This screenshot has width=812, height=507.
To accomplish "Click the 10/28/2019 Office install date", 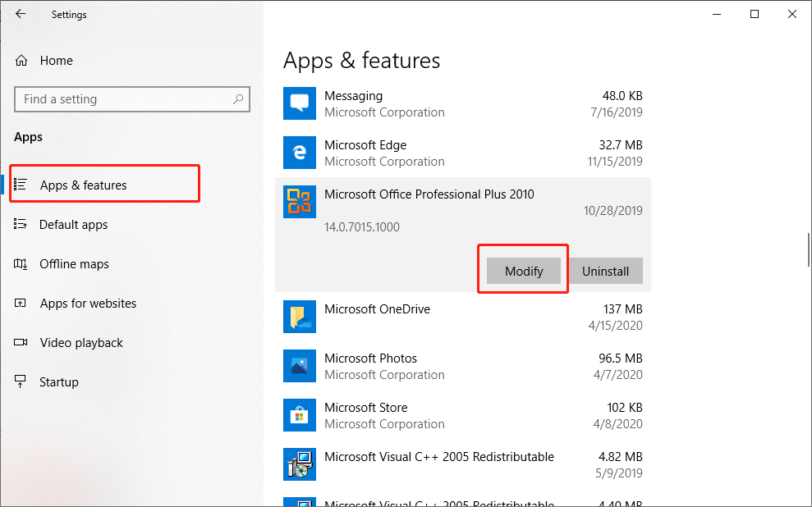I will [613, 211].
